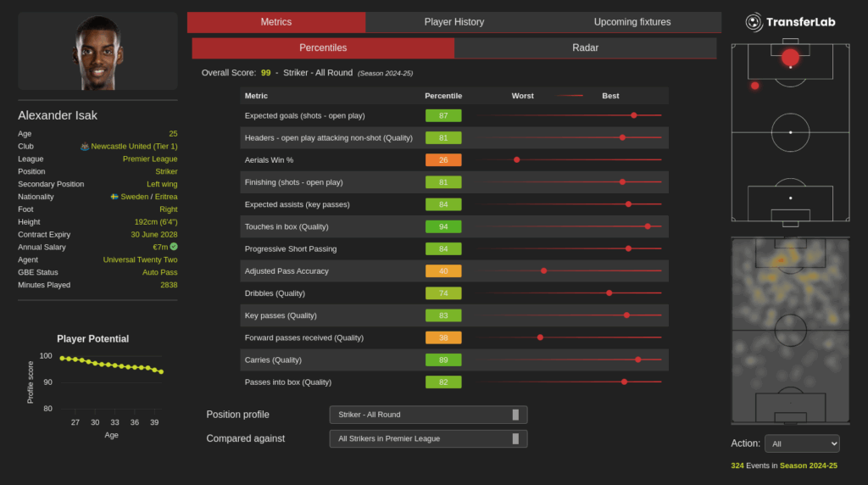Click the Contract Expiry value 30 June 2028
The height and width of the screenshot is (485, 868).
tap(154, 234)
